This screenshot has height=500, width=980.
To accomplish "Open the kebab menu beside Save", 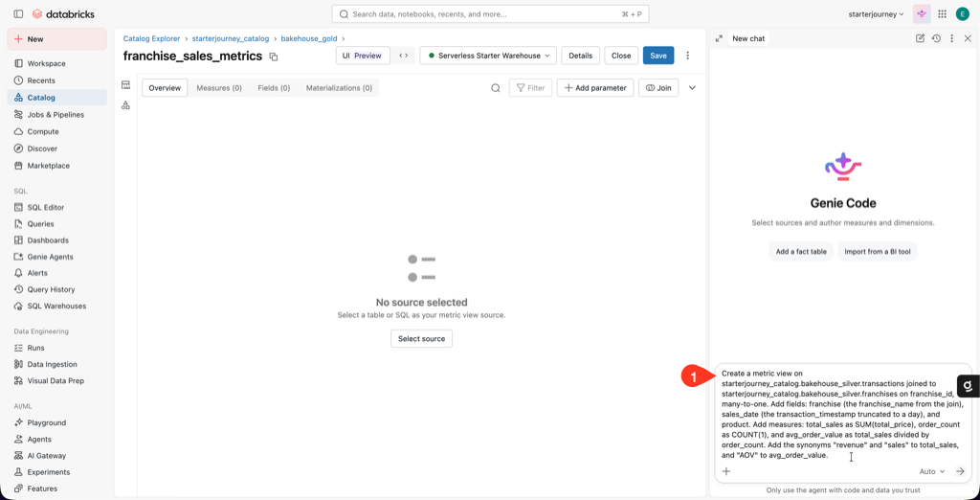I will pos(688,55).
